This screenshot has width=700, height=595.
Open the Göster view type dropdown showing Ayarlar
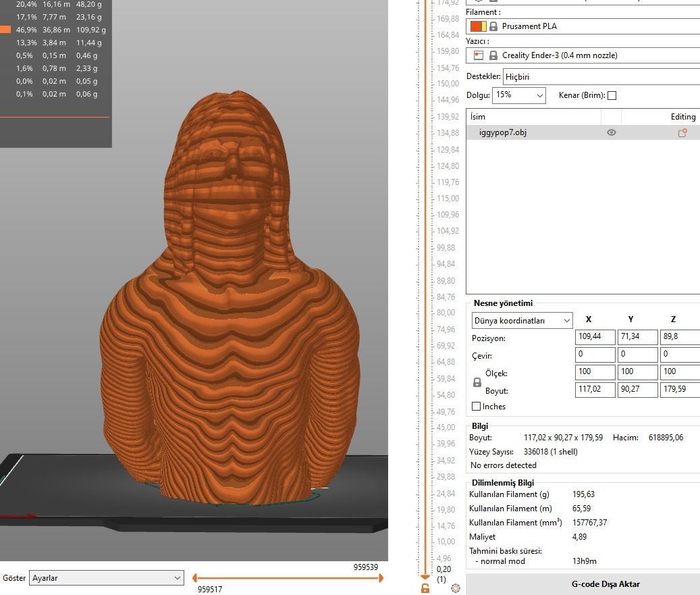click(106, 578)
